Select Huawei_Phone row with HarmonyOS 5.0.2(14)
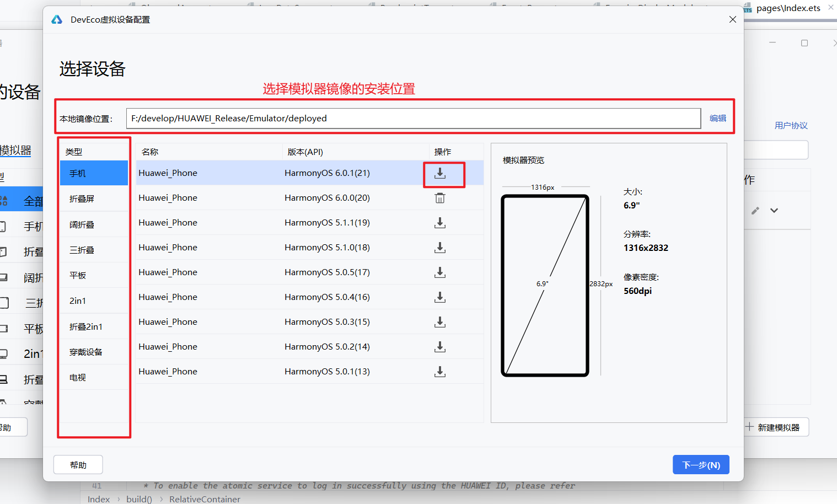The height and width of the screenshot is (504, 837). point(309,347)
